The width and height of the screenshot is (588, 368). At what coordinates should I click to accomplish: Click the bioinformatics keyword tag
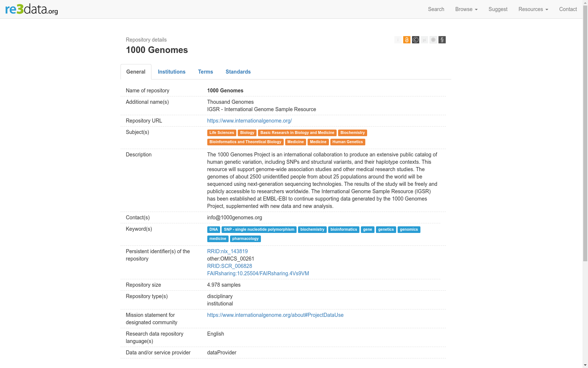tap(344, 230)
